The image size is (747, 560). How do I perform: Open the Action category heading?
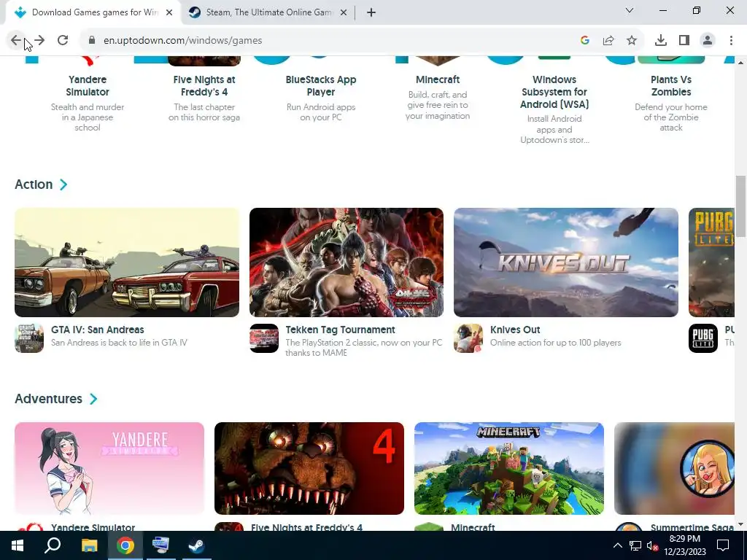pos(34,184)
